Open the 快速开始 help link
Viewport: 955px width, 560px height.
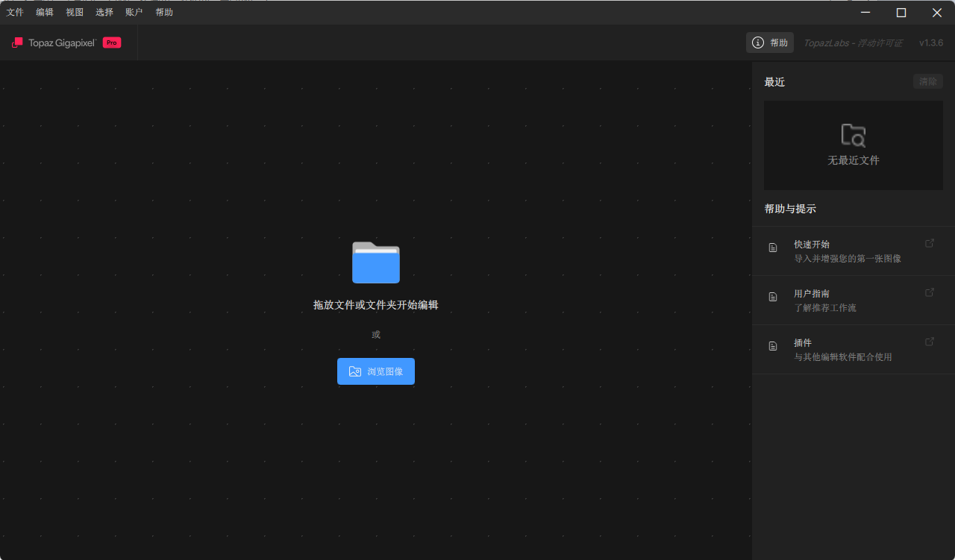(x=854, y=251)
